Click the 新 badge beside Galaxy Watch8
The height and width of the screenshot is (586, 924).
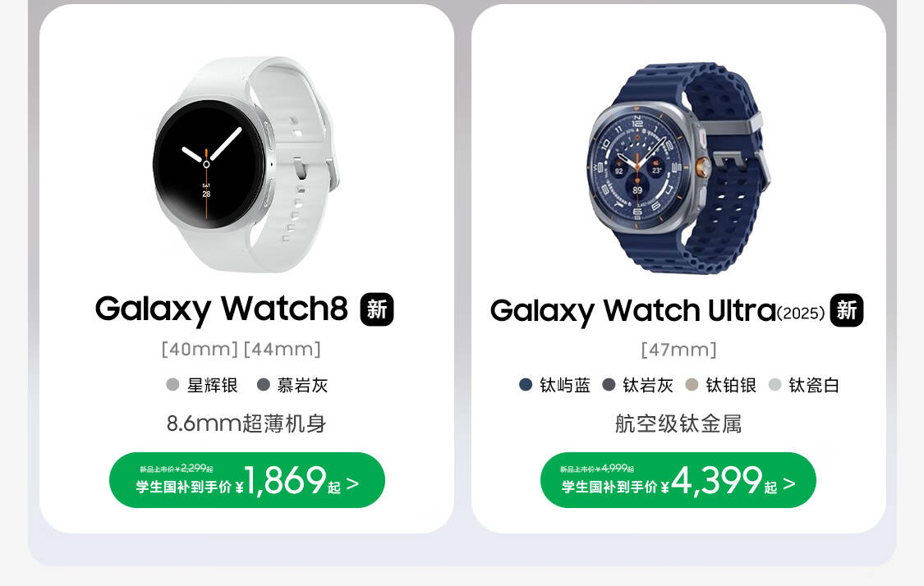(376, 309)
